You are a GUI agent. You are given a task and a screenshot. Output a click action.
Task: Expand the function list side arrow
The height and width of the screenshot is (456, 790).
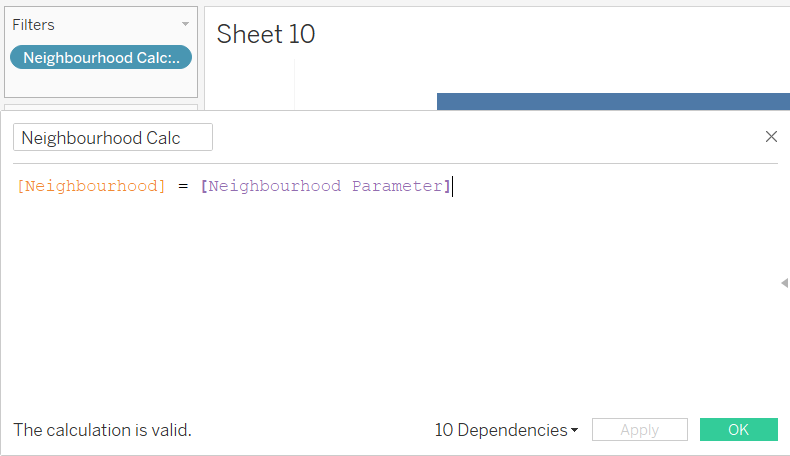coord(784,283)
